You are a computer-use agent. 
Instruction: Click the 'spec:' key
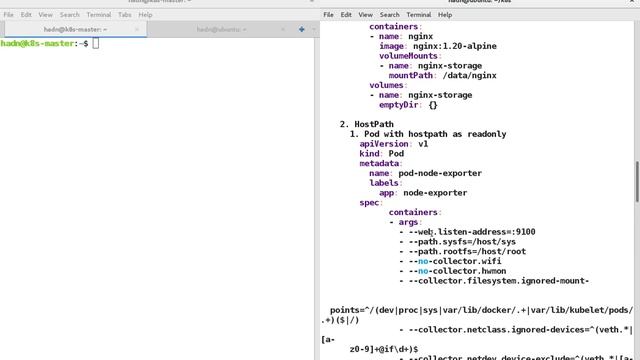pos(371,202)
